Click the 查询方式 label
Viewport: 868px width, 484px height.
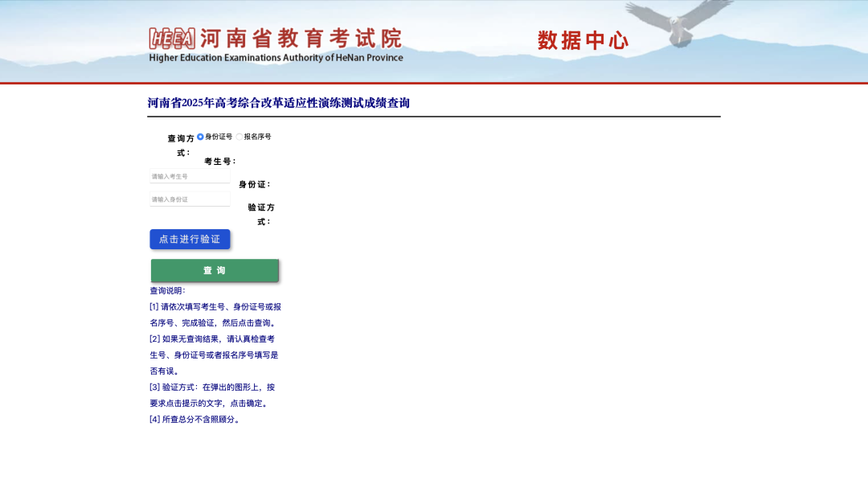(x=181, y=145)
